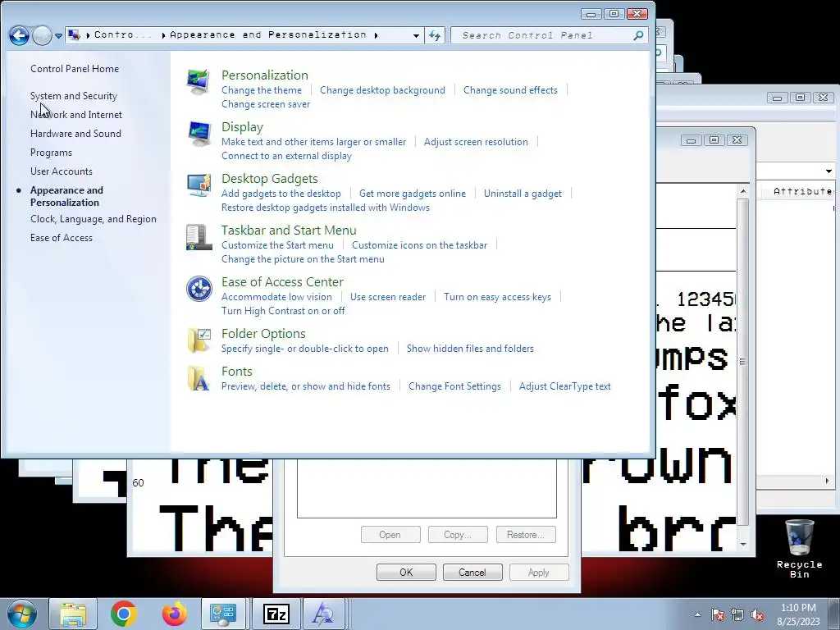
Task: Click Change sound effects link
Action: point(510,90)
